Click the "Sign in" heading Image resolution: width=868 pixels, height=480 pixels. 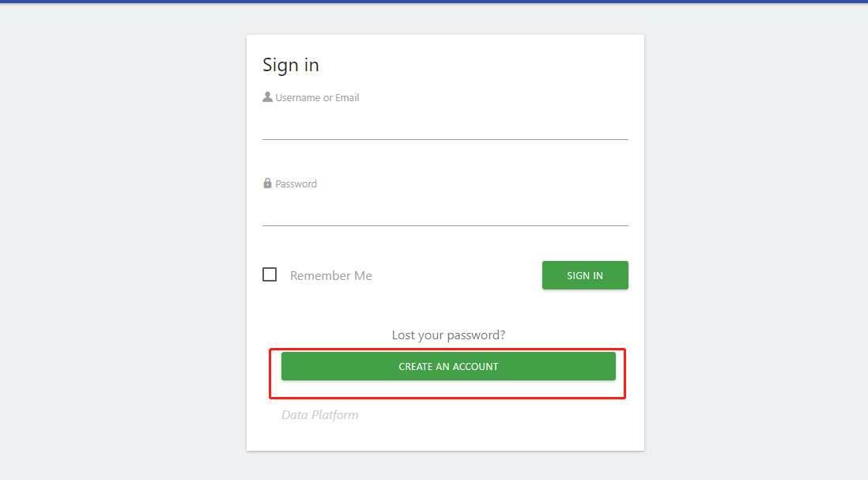[291, 65]
